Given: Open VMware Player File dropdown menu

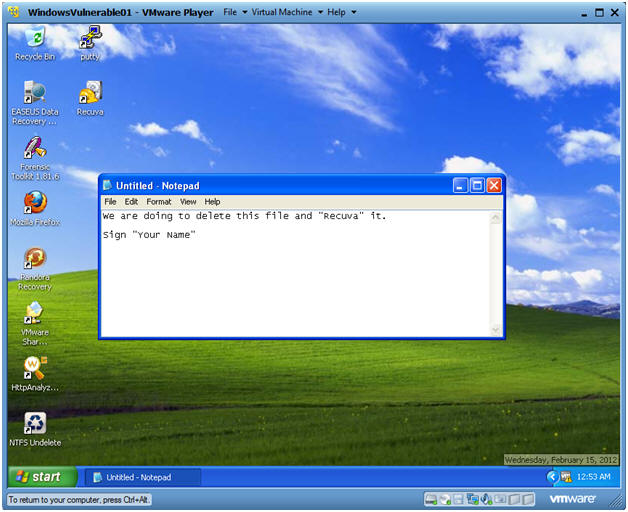Looking at the screenshot, I should 235,12.
